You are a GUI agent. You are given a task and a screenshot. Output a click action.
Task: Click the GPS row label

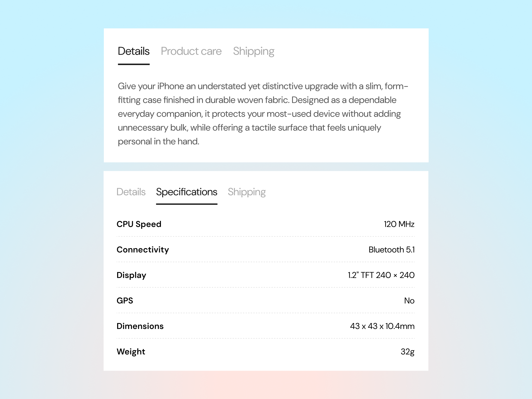[125, 301]
